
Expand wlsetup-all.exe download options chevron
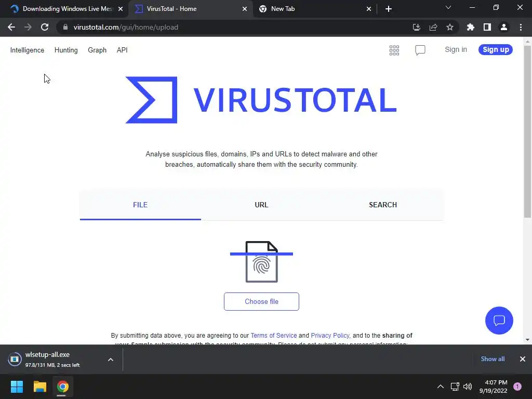(x=111, y=360)
